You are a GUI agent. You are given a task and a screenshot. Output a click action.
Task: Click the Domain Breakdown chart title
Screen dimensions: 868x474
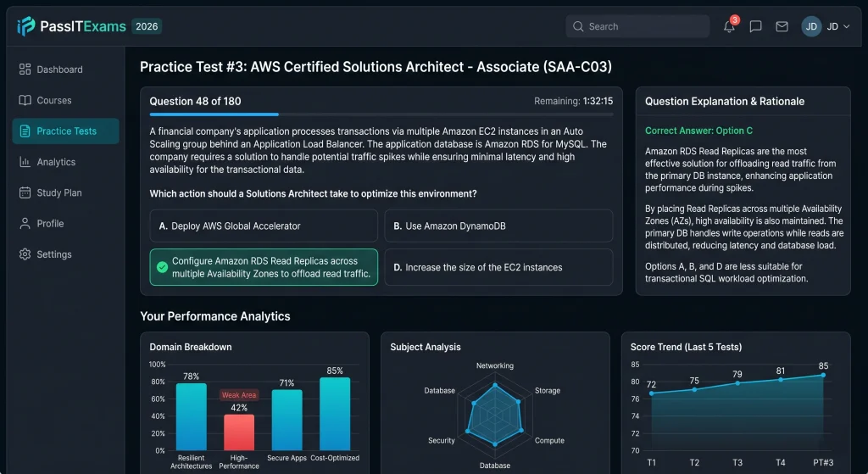click(x=191, y=347)
